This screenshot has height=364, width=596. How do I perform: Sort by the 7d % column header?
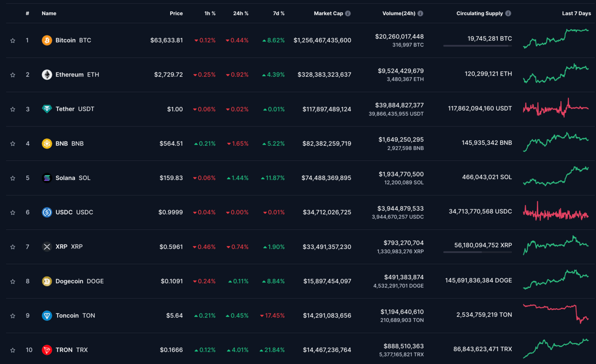(x=279, y=13)
